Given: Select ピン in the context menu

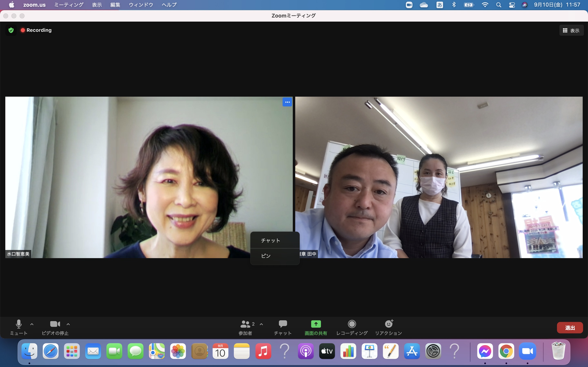Looking at the screenshot, I should tap(266, 256).
